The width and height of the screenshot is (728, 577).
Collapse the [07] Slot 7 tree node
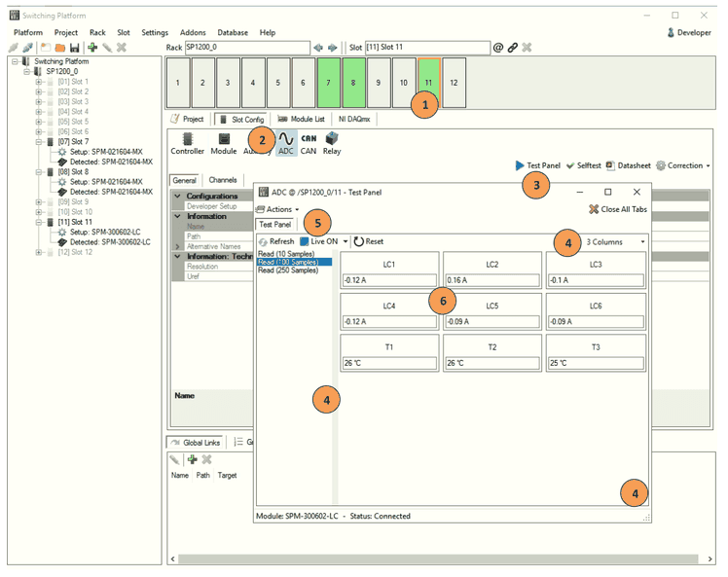pos(40,142)
